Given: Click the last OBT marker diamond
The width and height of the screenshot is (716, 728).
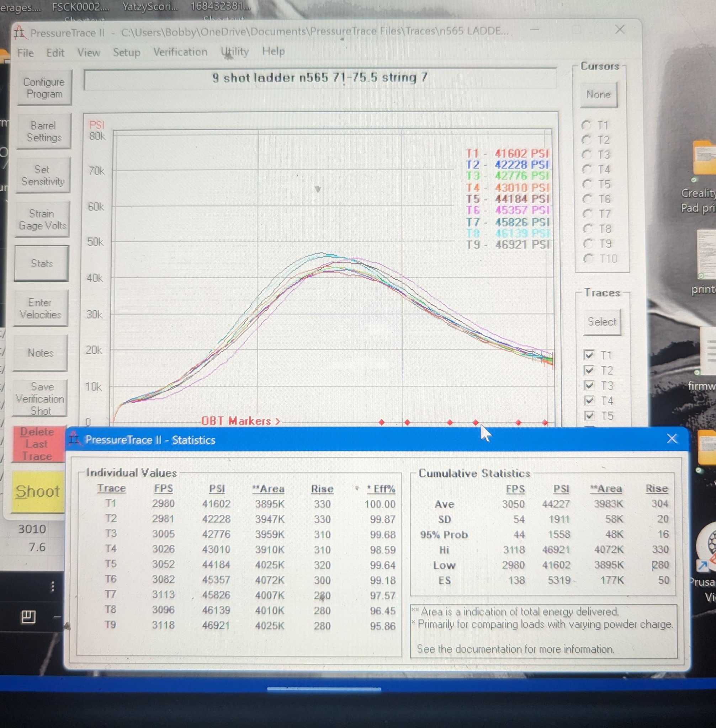Looking at the screenshot, I should [545, 423].
